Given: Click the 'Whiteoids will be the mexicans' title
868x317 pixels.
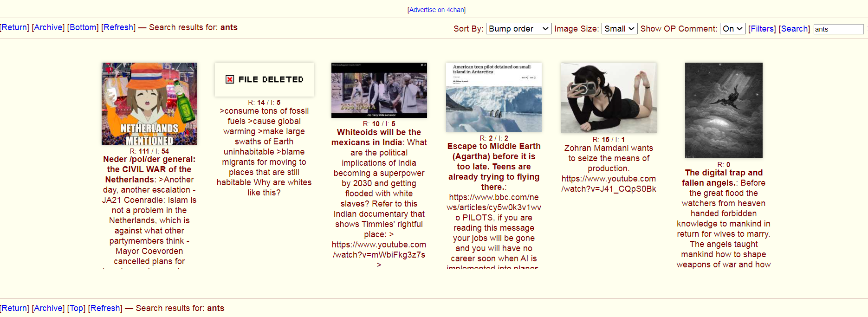Looking at the screenshot, I should [376, 137].
